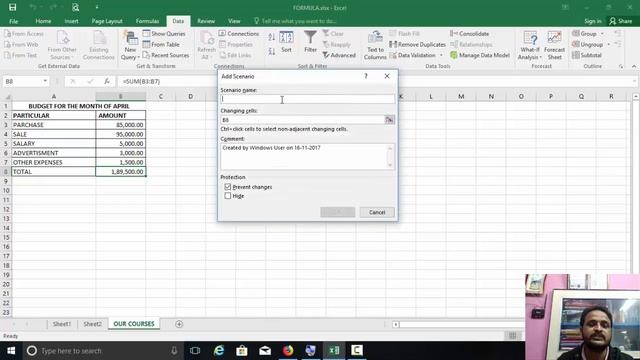Open Data Validation dropdown arrow
The image size is (640, 360).
pyautogui.click(x=441, y=55)
